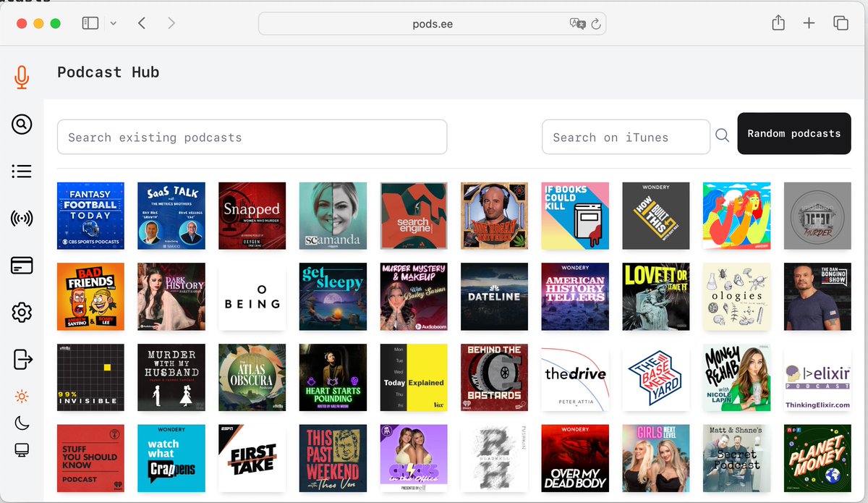Image resolution: width=868 pixels, height=503 pixels.
Task: Open First Take podcast cover
Action: (x=252, y=458)
